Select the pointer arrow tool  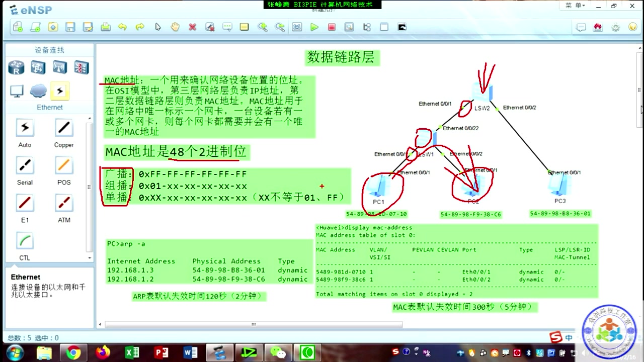(157, 27)
